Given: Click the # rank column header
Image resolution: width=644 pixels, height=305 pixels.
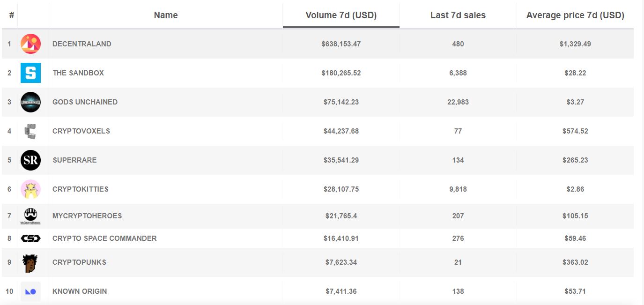Looking at the screenshot, I should pyautogui.click(x=11, y=15).
